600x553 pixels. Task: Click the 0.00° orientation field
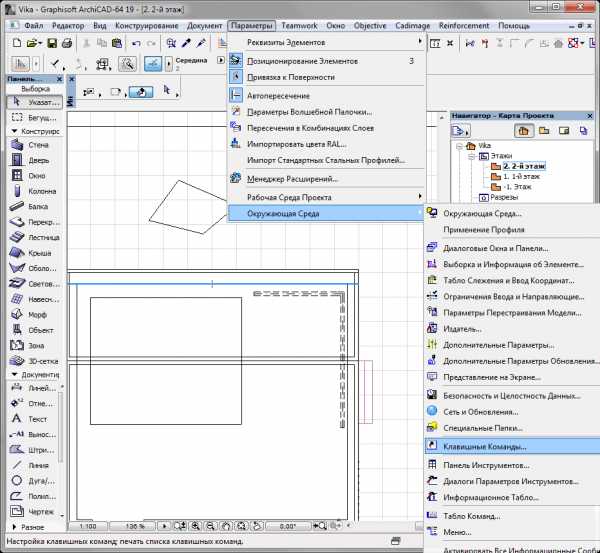pyautogui.click(x=287, y=526)
